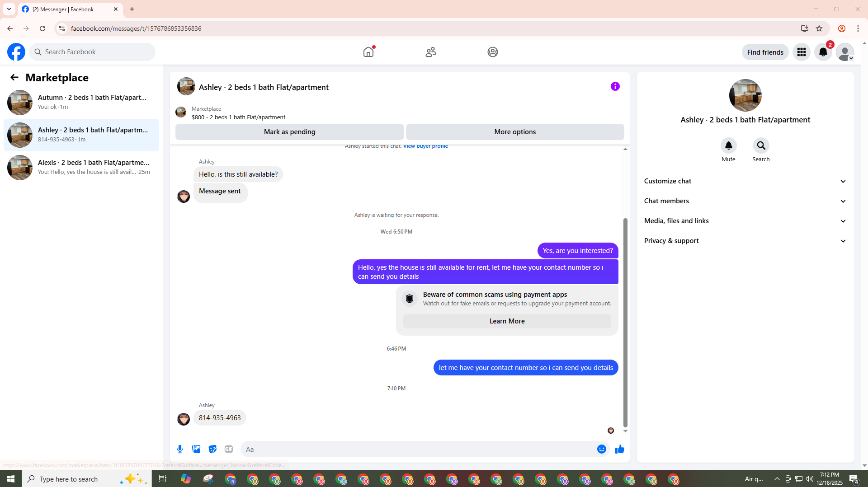Open the Chrome three-dot menu
Viewport: 868px width, 487px height.
pos(858,28)
